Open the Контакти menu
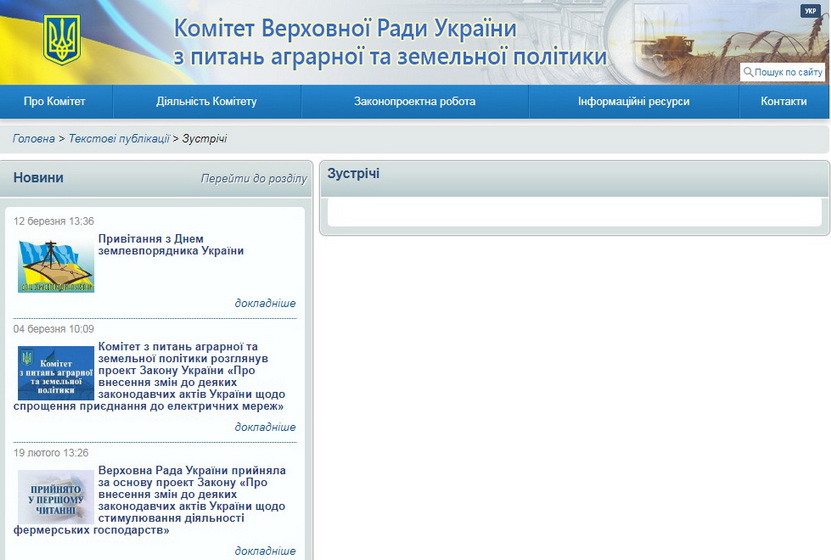 (784, 101)
